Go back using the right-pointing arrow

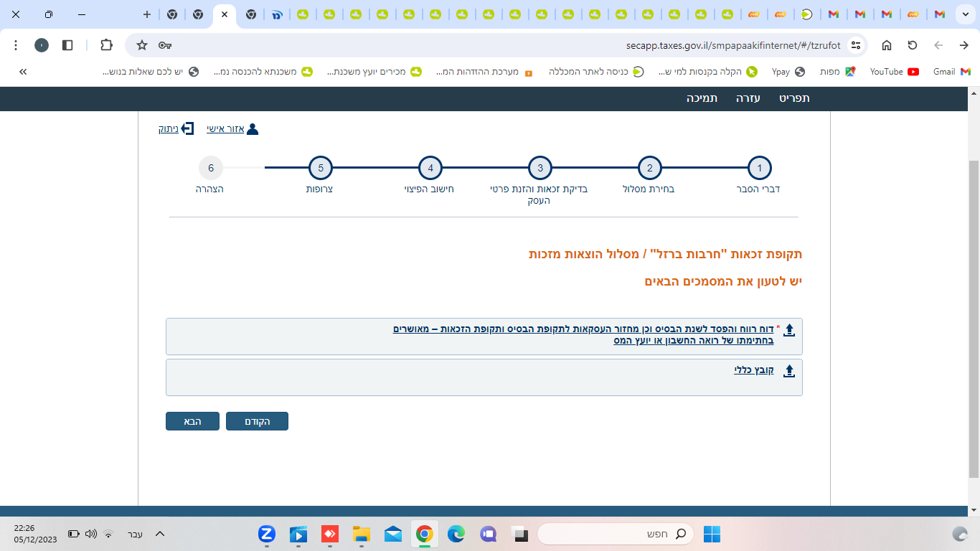[x=964, y=45]
